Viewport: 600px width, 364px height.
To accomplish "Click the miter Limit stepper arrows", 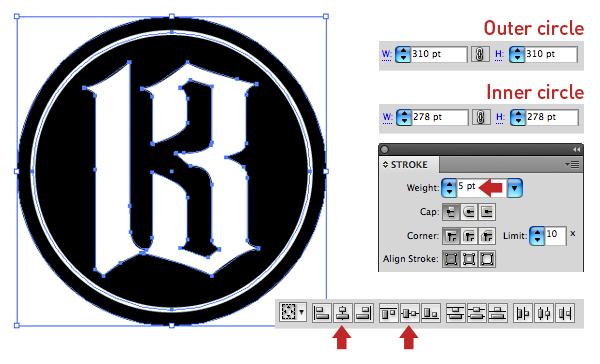I will coord(537,236).
